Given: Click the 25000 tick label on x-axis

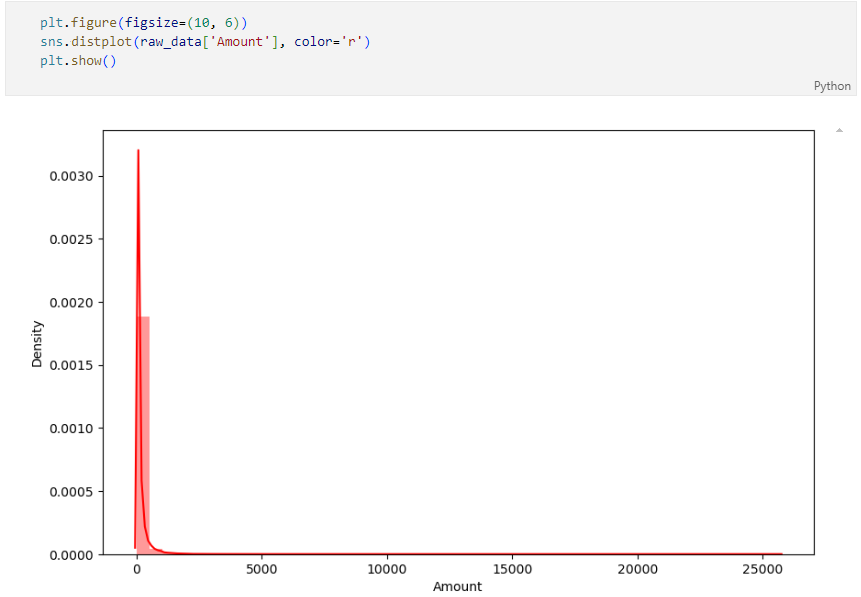Looking at the screenshot, I should (x=762, y=570).
